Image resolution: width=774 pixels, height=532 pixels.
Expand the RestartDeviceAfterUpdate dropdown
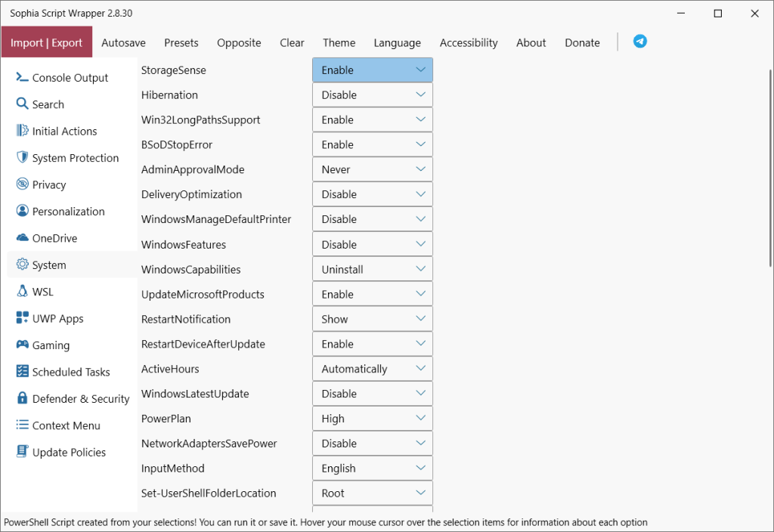click(x=373, y=344)
